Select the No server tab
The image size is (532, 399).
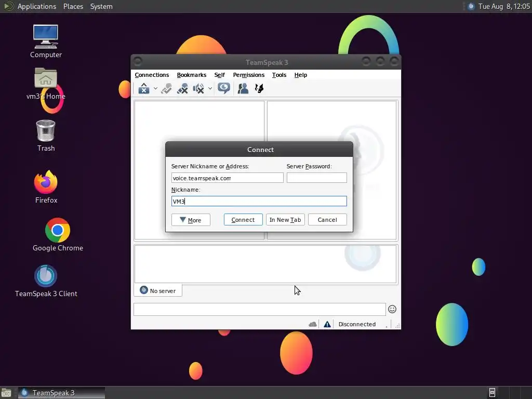pos(158,290)
